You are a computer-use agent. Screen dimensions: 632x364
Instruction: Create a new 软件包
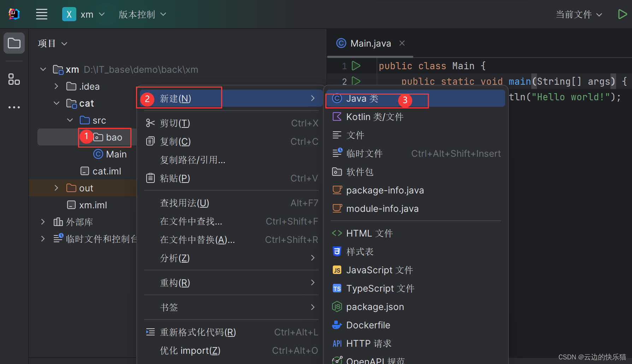tap(415, 172)
